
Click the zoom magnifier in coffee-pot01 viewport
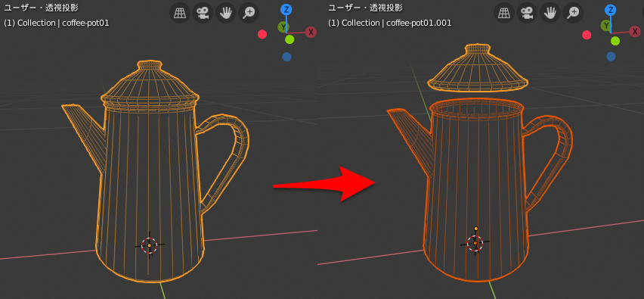[249, 13]
